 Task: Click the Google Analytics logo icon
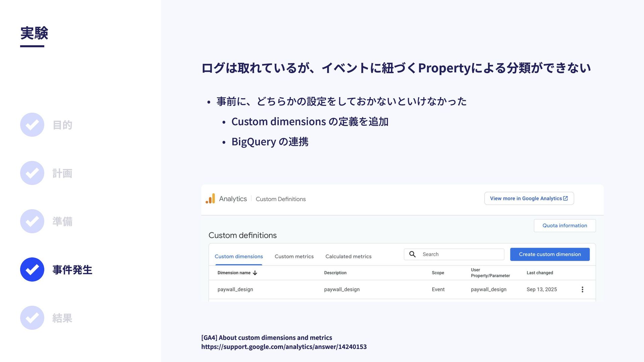tap(210, 198)
